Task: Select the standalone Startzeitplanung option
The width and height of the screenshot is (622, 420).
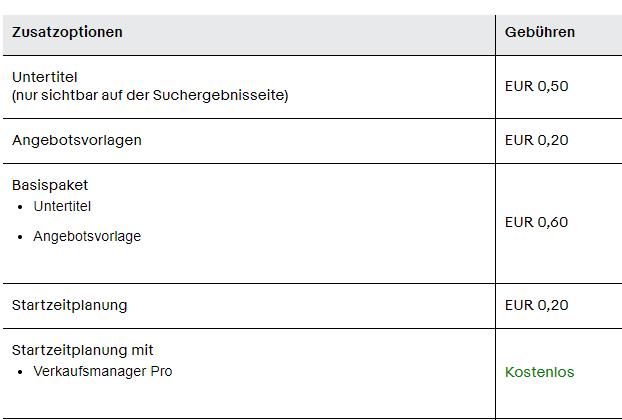Action: pos(70,305)
